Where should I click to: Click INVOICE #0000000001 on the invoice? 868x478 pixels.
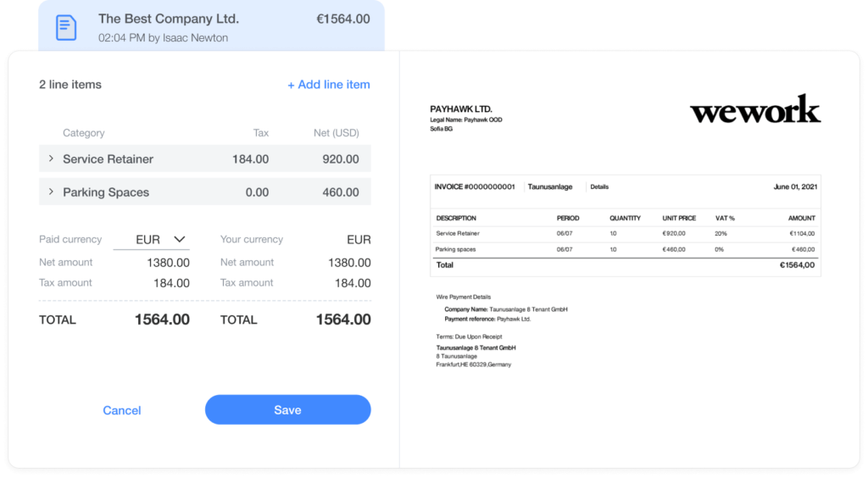(x=475, y=187)
